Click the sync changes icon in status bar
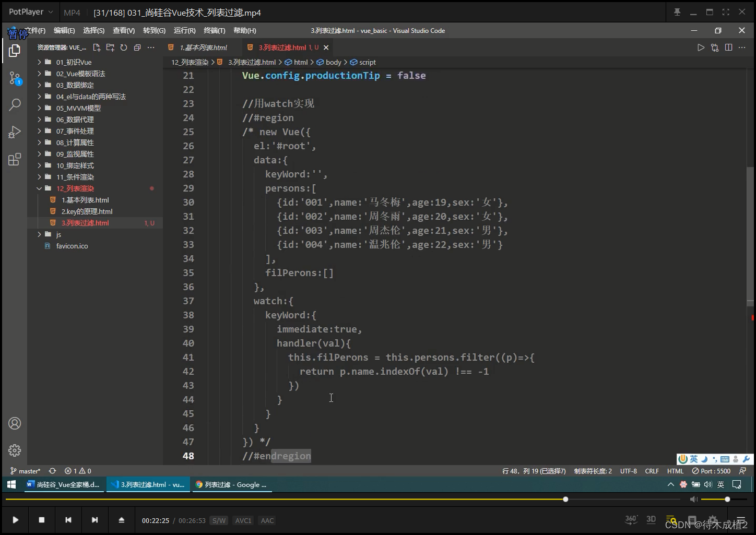The image size is (756, 535). (x=52, y=471)
